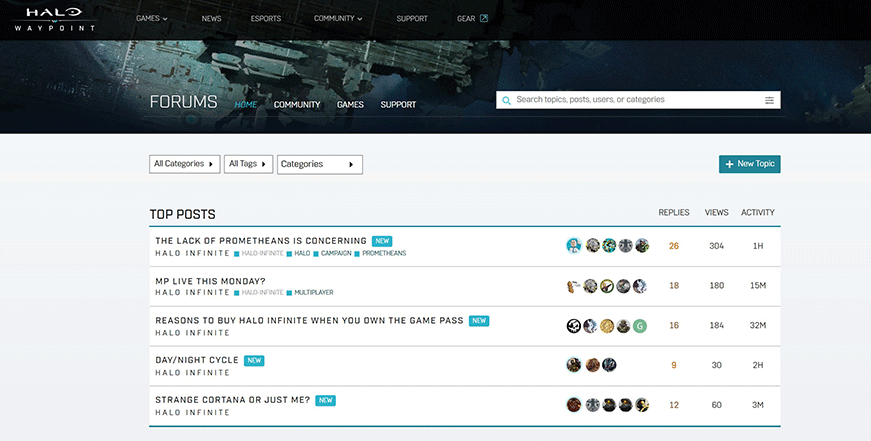Click the search magnifier icon
This screenshot has width=871, height=441.
tap(506, 101)
